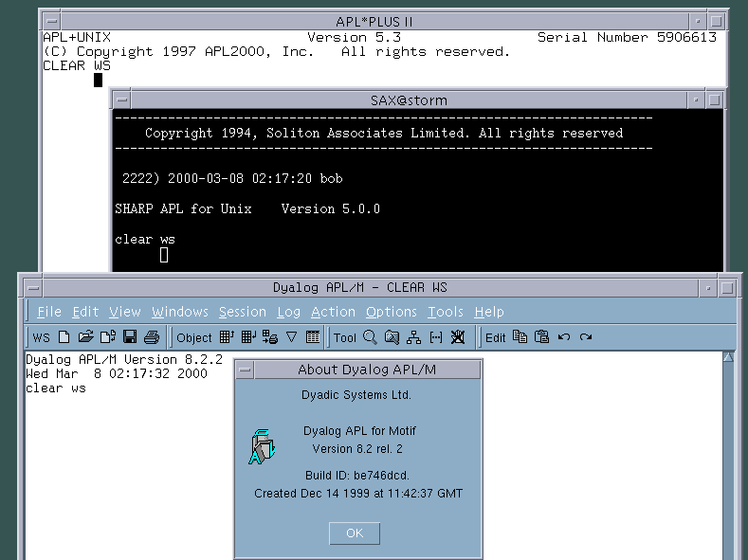
Task: Click the paste clipboard icon
Action: pyautogui.click(x=541, y=337)
